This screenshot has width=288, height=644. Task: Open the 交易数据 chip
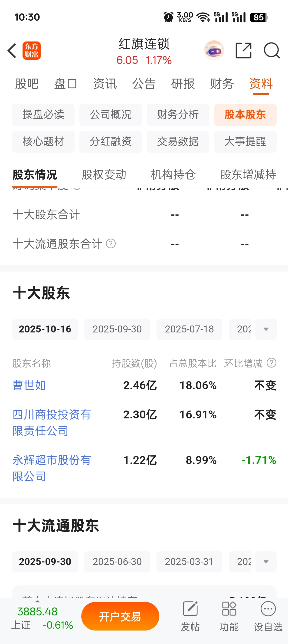178,141
